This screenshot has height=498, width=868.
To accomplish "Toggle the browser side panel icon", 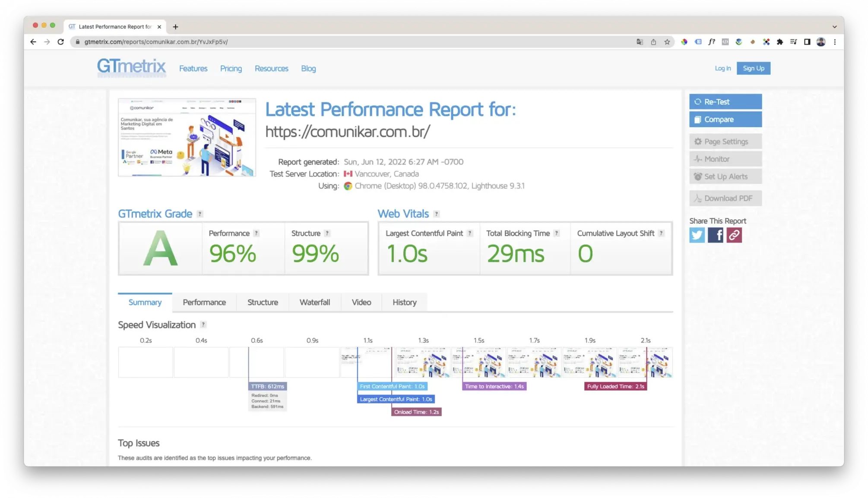I will pos(807,42).
